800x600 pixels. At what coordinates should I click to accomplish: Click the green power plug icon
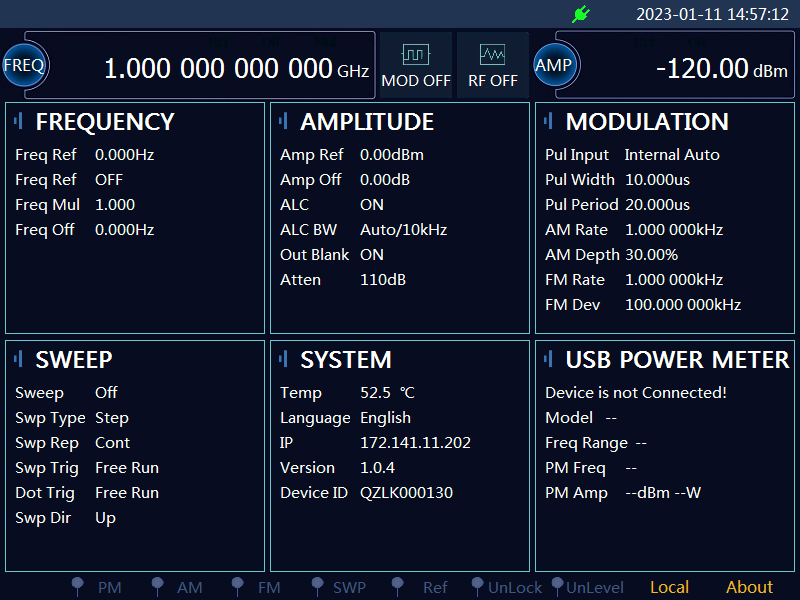coord(581,14)
